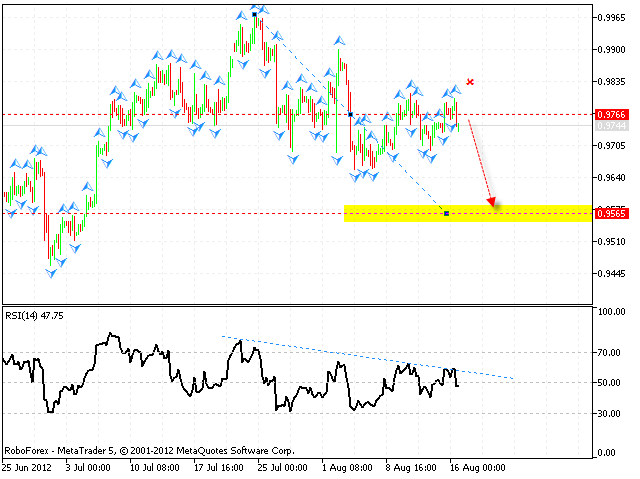Viewport: 640px width, 479px height.
Task: Click the red X marker
Action: coord(470,82)
